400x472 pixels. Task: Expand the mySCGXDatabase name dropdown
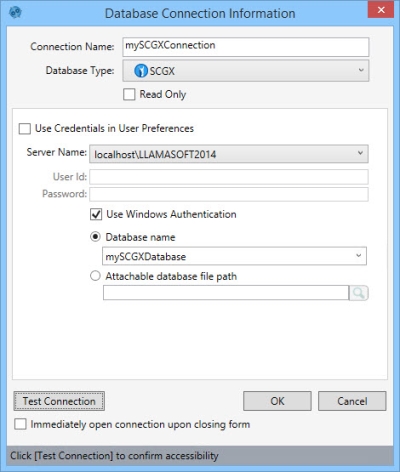pyautogui.click(x=359, y=256)
